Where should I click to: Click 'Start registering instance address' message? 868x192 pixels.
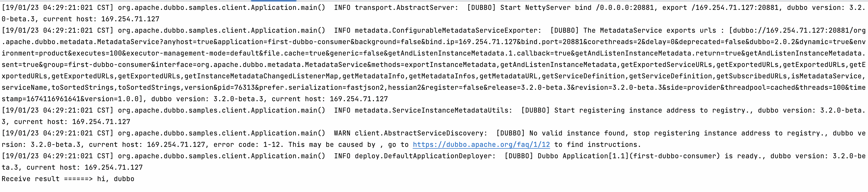pos(626,110)
